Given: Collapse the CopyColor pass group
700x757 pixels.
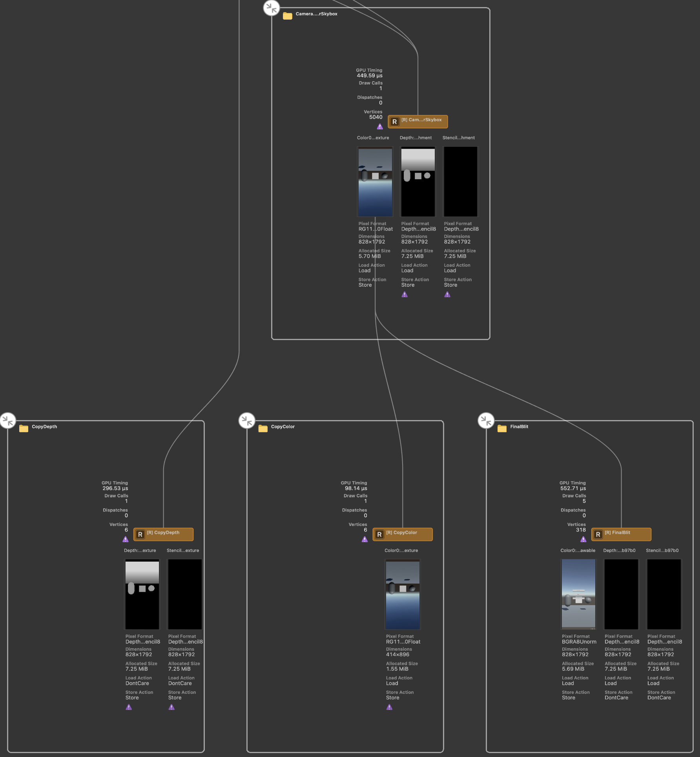Looking at the screenshot, I should tap(247, 420).
